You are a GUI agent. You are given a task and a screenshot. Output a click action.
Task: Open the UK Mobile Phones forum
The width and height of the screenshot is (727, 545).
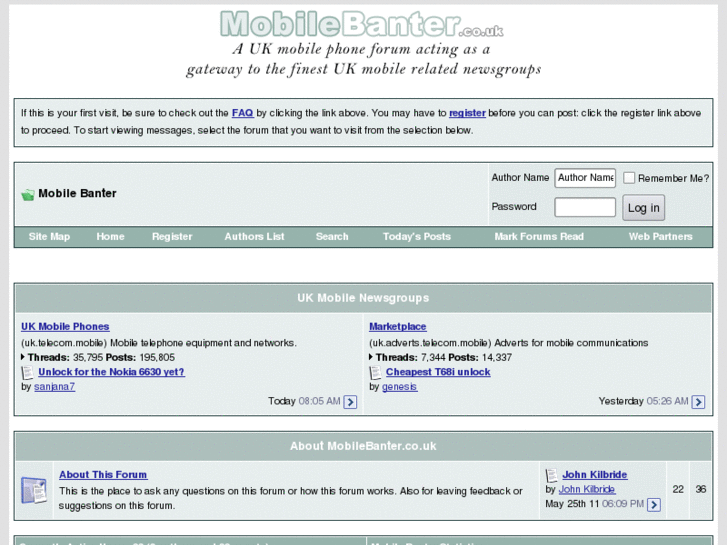[65, 327]
